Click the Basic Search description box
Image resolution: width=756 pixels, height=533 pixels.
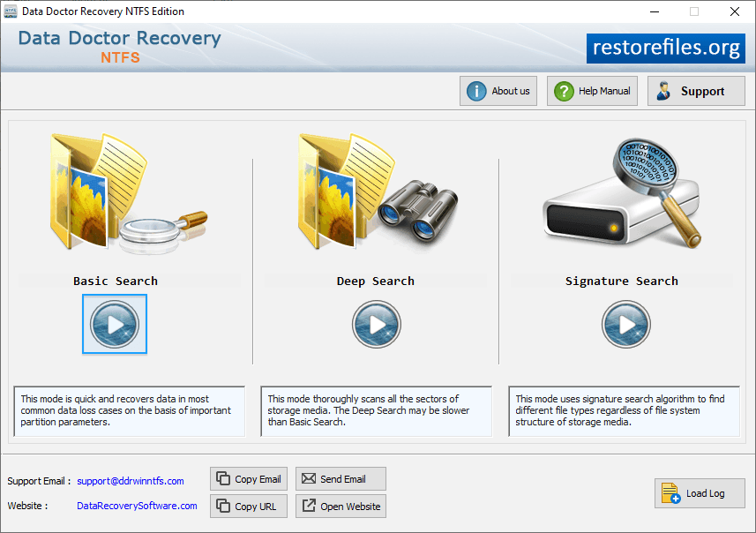pyautogui.click(x=129, y=411)
